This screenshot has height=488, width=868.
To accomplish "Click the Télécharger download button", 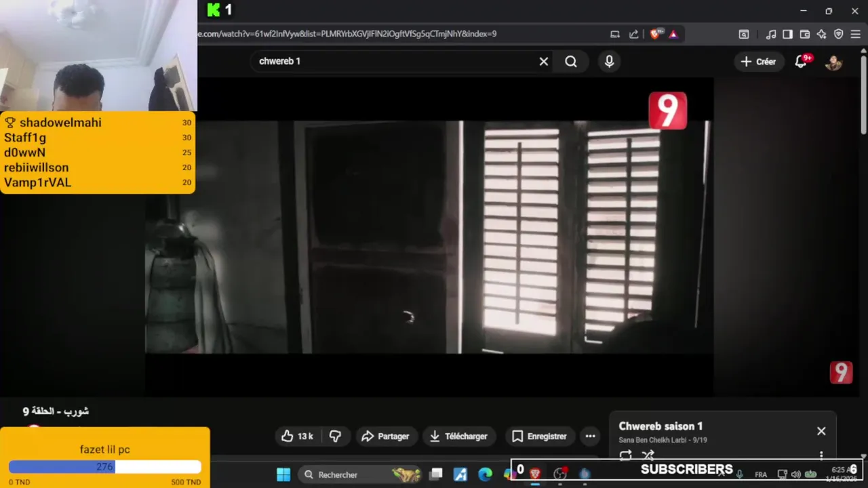I will coord(458,436).
